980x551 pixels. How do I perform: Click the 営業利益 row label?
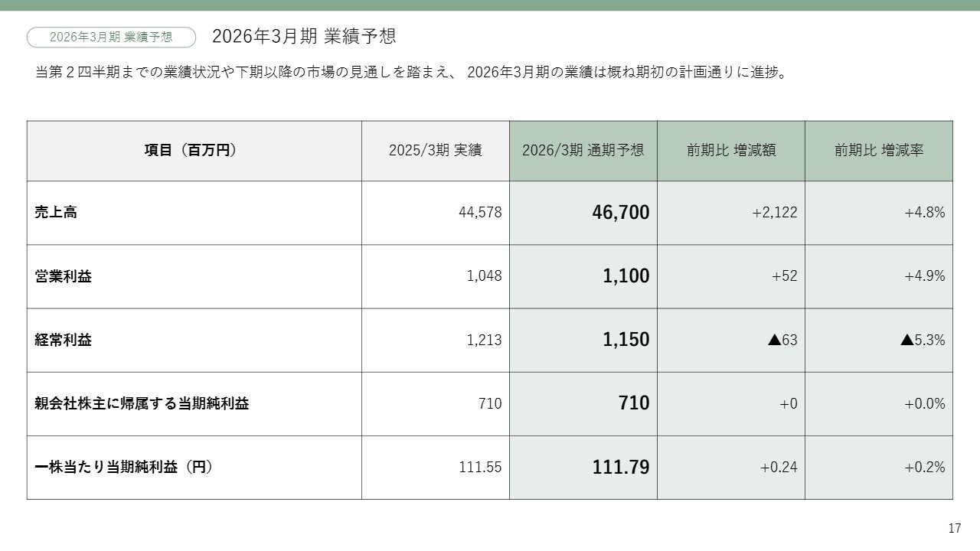(63, 276)
